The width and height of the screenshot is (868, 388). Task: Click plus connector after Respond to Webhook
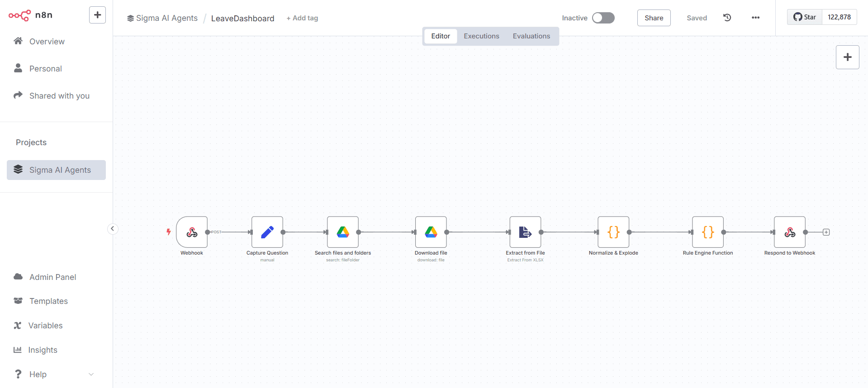tap(826, 232)
